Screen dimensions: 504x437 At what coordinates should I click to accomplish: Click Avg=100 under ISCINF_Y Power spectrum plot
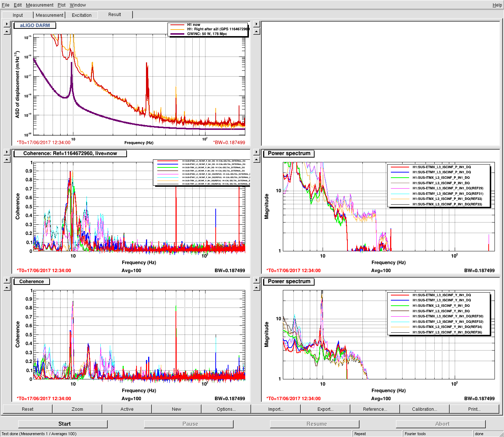coord(381,399)
